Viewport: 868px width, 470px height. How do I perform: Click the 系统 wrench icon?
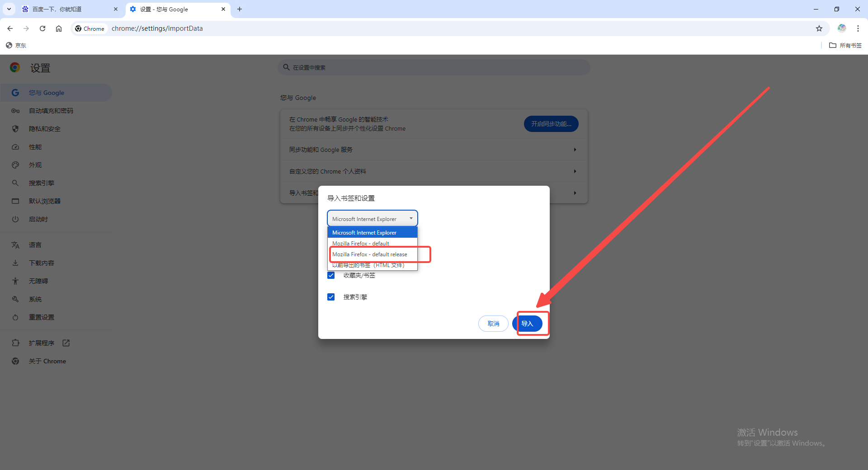pyautogui.click(x=15, y=299)
